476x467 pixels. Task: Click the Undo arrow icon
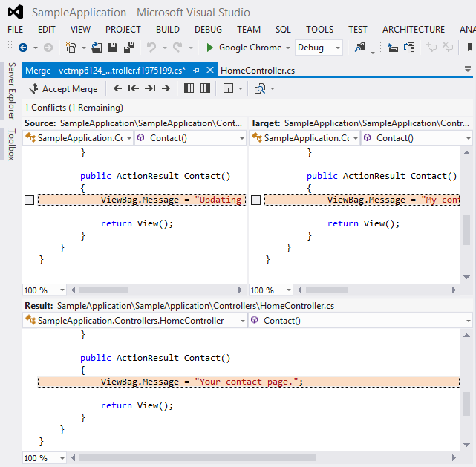coord(151,48)
